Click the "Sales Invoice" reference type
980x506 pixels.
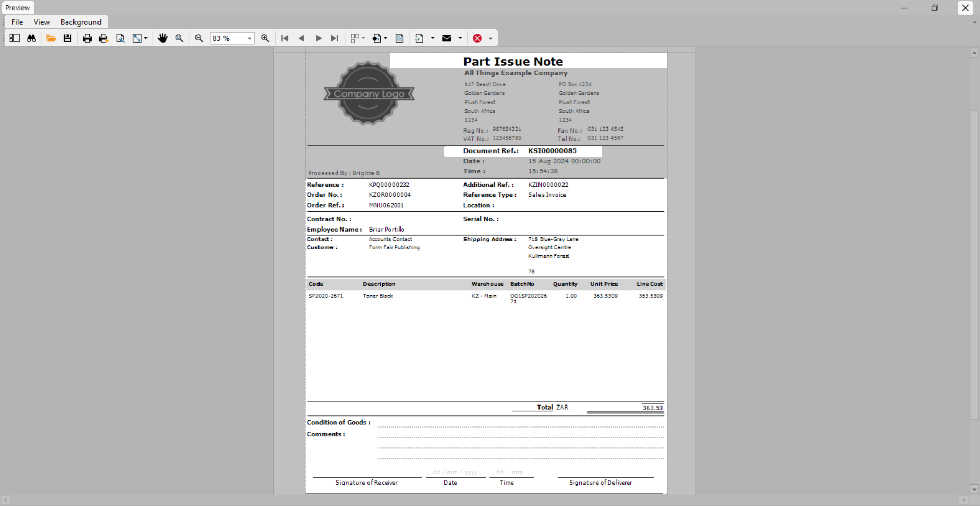click(547, 195)
